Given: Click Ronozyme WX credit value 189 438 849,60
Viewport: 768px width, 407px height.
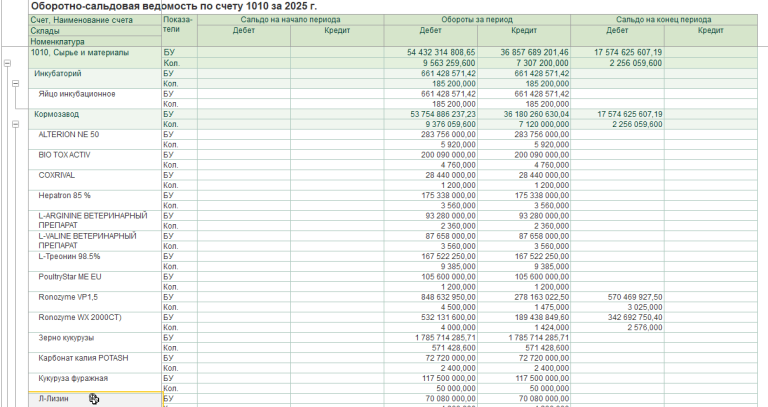Looking at the screenshot, I should click(542, 317).
